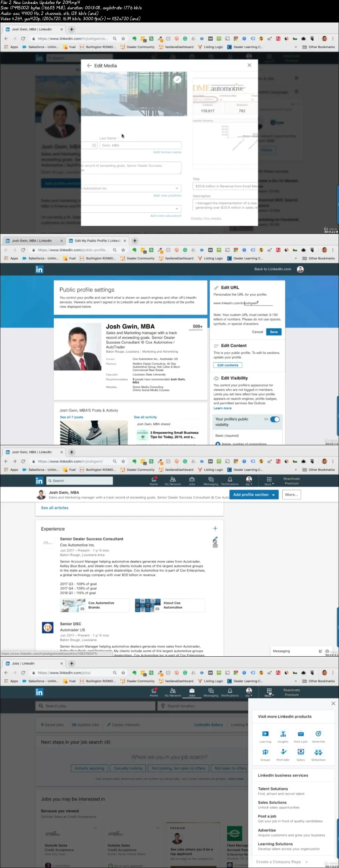Viewport: 339px width, 868px height.
Task: Click 'Edit contents' button
Action: pos(227,365)
